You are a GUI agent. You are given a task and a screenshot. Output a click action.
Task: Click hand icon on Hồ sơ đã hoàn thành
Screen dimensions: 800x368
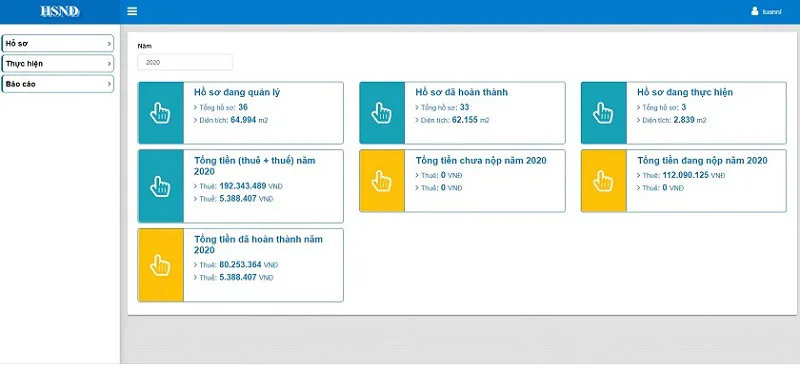click(382, 113)
